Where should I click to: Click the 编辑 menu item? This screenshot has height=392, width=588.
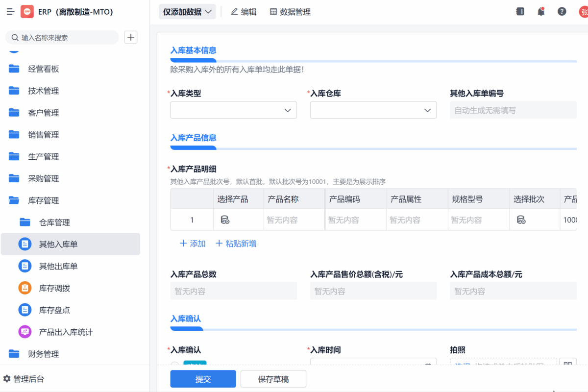point(244,12)
